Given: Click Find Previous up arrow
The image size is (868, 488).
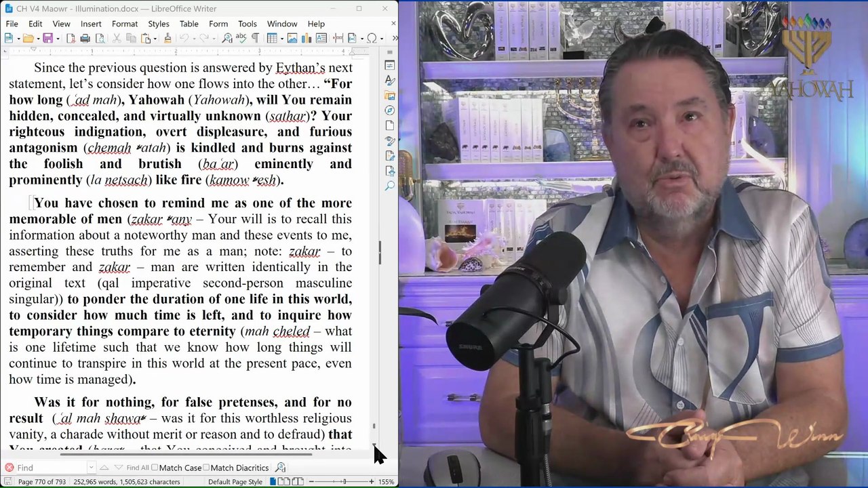Looking at the screenshot, I should point(104,468).
